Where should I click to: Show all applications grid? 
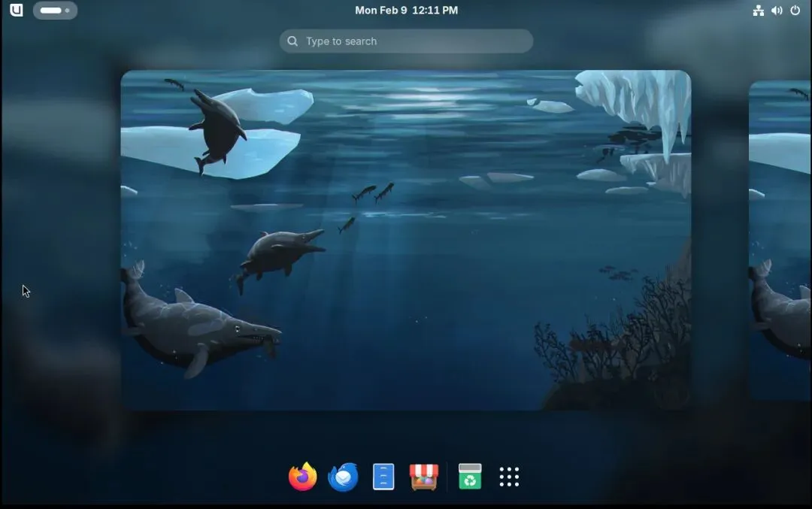click(x=509, y=477)
